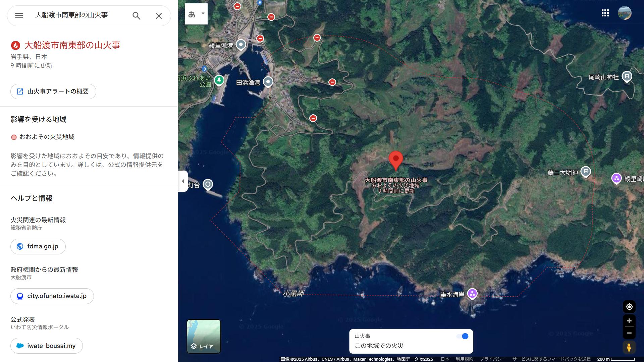Expand the input method dropdown arrow
Screen dimensions: 644x362
pos(203,14)
